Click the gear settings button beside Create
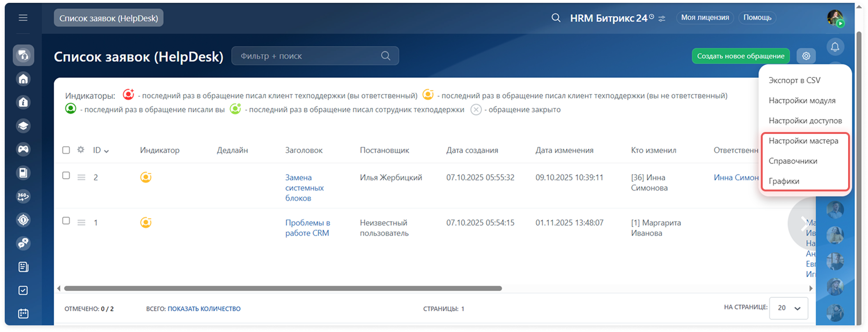Screen dimensions: 868x332 pyautogui.click(x=806, y=56)
